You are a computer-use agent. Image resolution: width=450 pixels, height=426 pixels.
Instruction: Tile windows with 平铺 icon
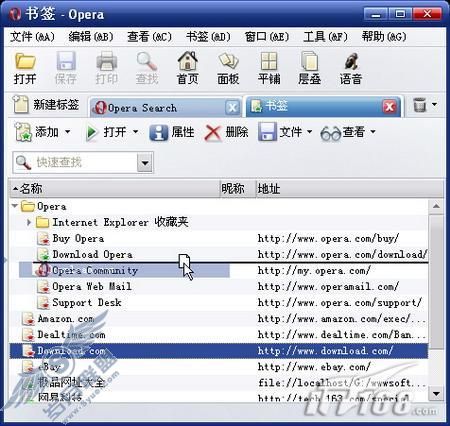(x=269, y=61)
